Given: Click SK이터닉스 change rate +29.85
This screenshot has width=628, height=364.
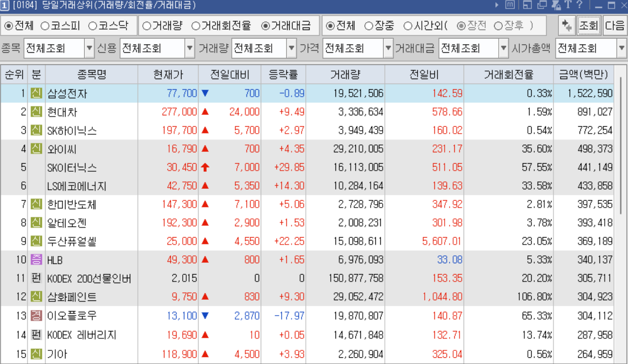Looking at the screenshot, I should click(289, 167).
